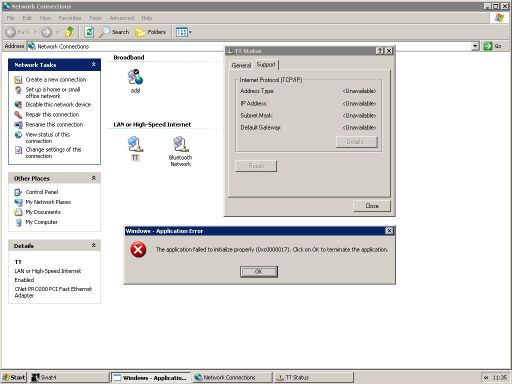
Task: Click OK in the Application Error dialog
Action: click(259, 272)
